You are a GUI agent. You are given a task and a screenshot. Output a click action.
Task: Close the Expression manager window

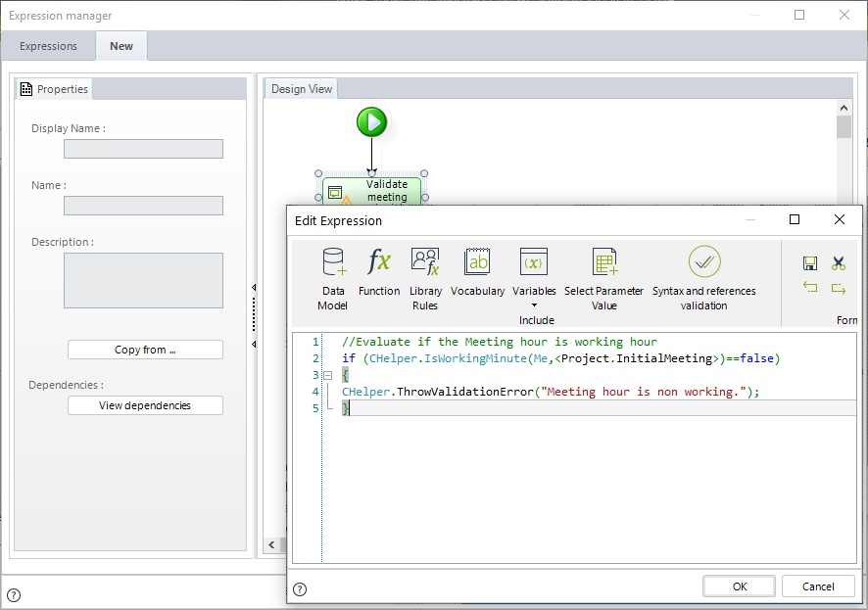844,15
